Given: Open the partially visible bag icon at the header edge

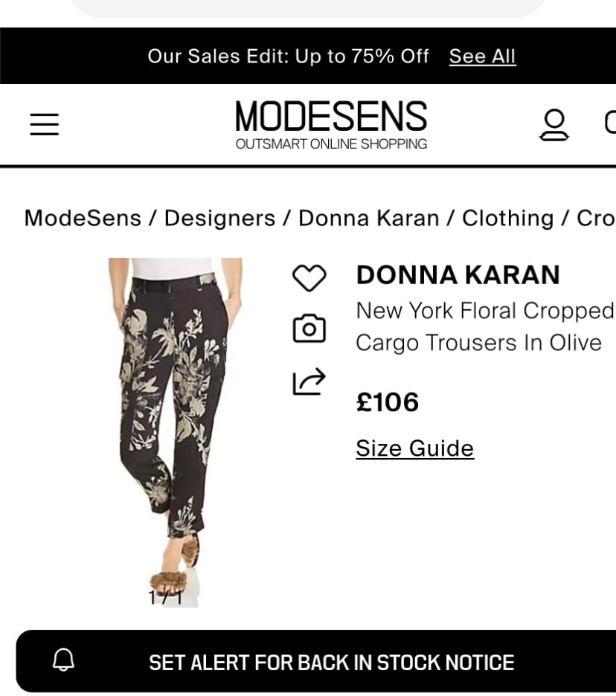Looking at the screenshot, I should click(x=610, y=122).
